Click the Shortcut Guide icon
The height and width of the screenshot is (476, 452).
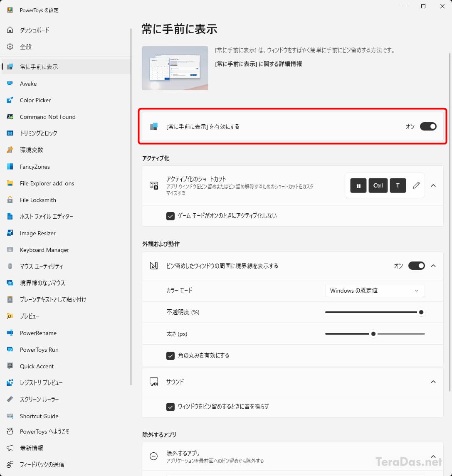[10, 416]
